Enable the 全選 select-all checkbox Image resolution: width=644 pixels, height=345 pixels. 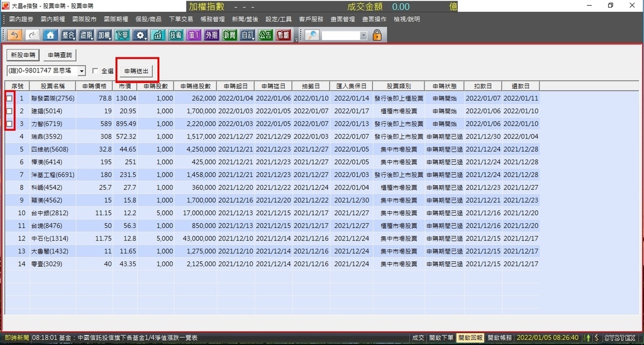(96, 71)
